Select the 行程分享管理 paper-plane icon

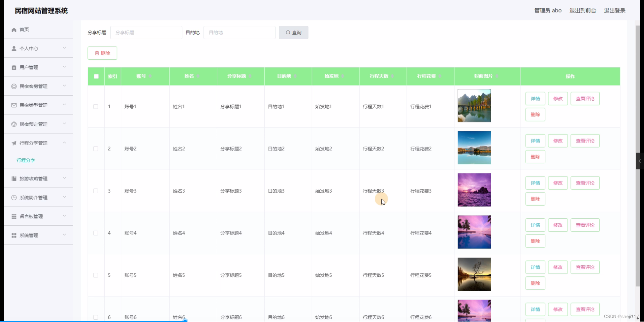[14, 143]
